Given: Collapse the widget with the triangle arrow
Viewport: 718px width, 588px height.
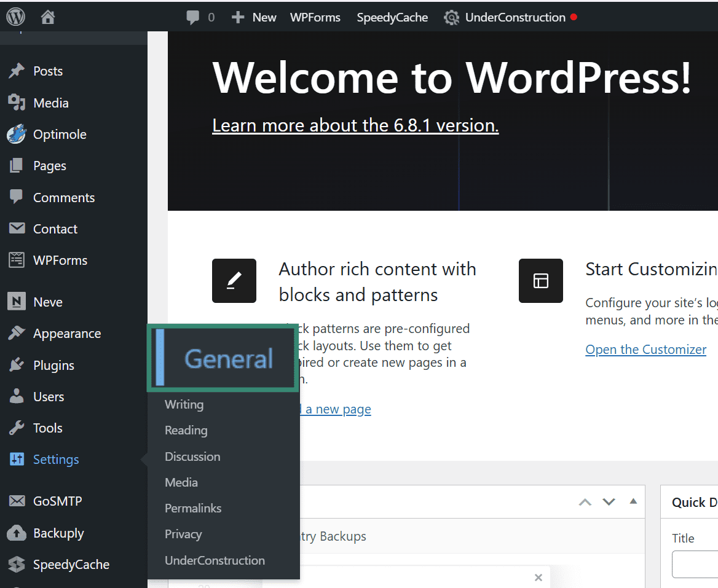Looking at the screenshot, I should (633, 502).
